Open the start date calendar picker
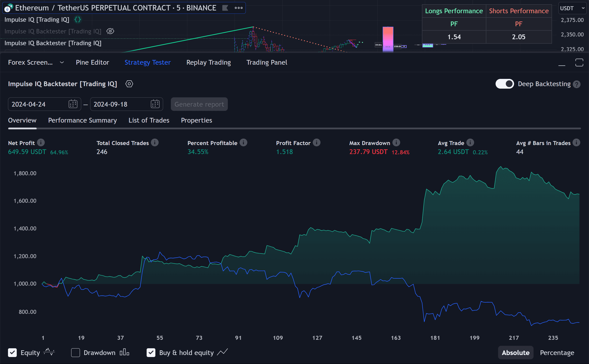Image resolution: width=589 pixels, height=364 pixels. 73,104
